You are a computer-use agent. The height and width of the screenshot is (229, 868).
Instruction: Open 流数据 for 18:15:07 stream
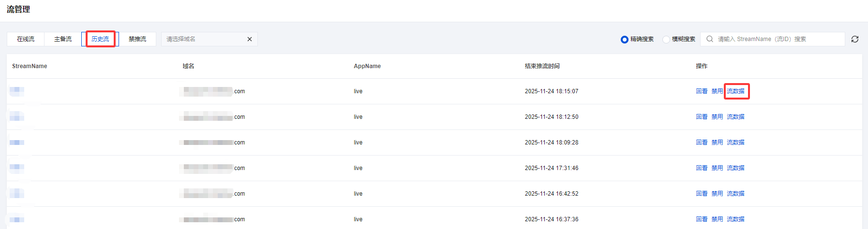[735, 91]
